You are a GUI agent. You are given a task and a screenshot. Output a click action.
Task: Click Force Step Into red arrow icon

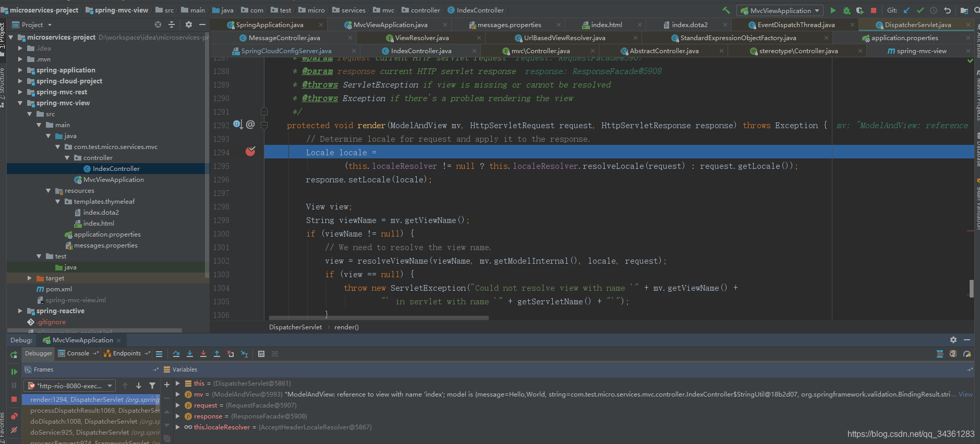[203, 354]
